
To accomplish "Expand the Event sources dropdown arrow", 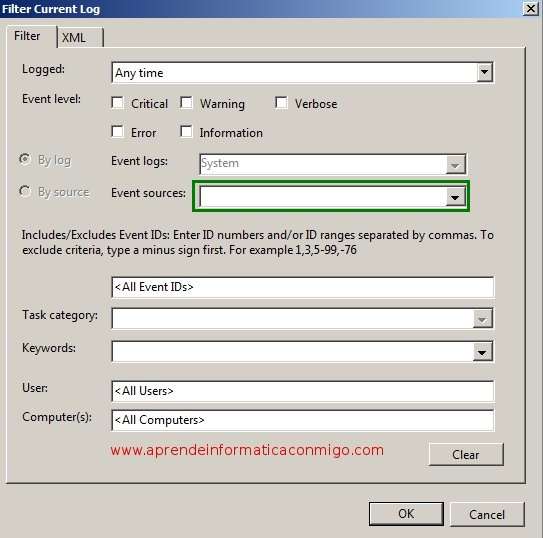I will pos(455,197).
